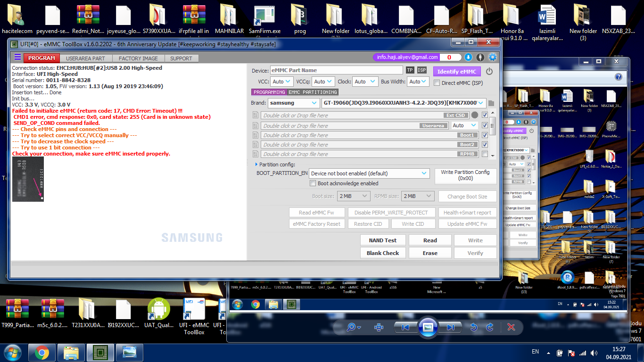Click the file icon on the Ext CSD row
The height and width of the screenshot is (362, 644).
256,115
